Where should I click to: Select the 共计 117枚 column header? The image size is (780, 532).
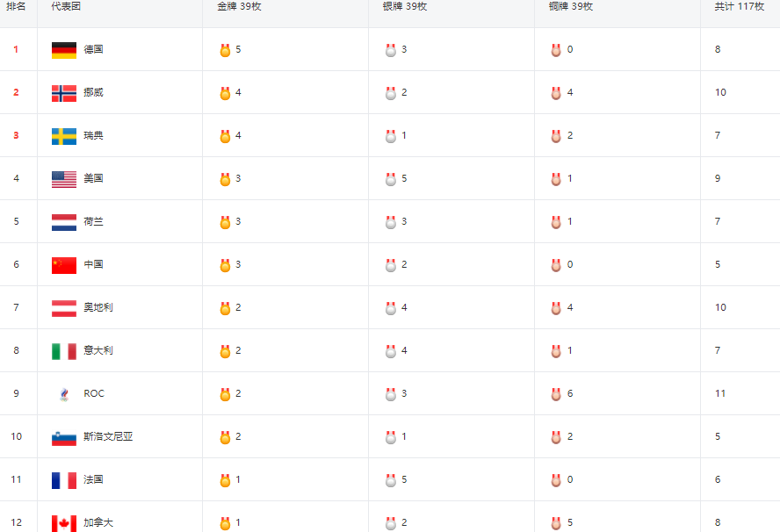tap(740, 6)
